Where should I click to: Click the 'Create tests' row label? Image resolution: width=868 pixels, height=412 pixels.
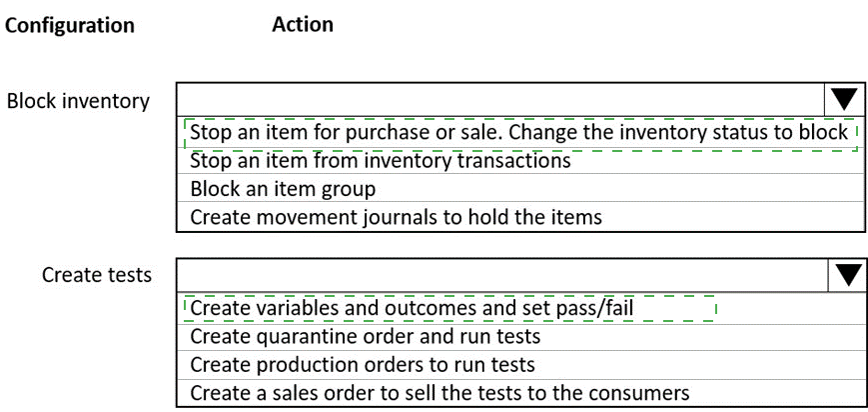click(x=97, y=275)
